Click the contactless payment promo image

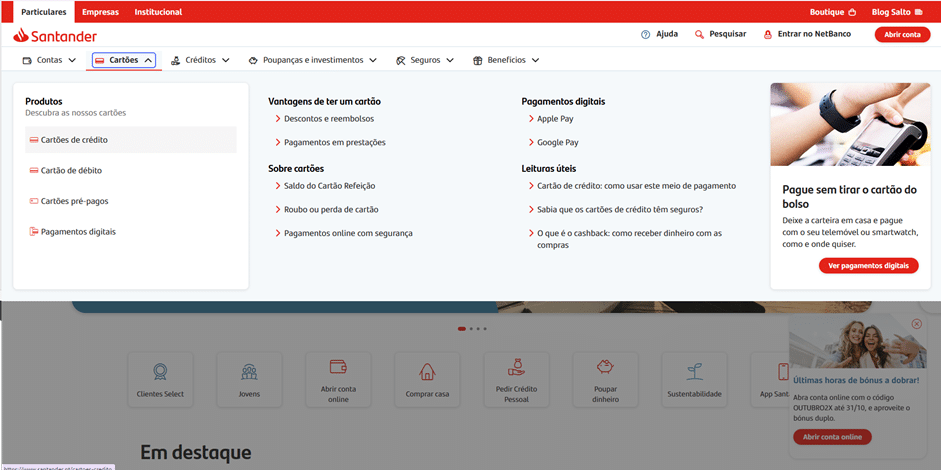(851, 124)
